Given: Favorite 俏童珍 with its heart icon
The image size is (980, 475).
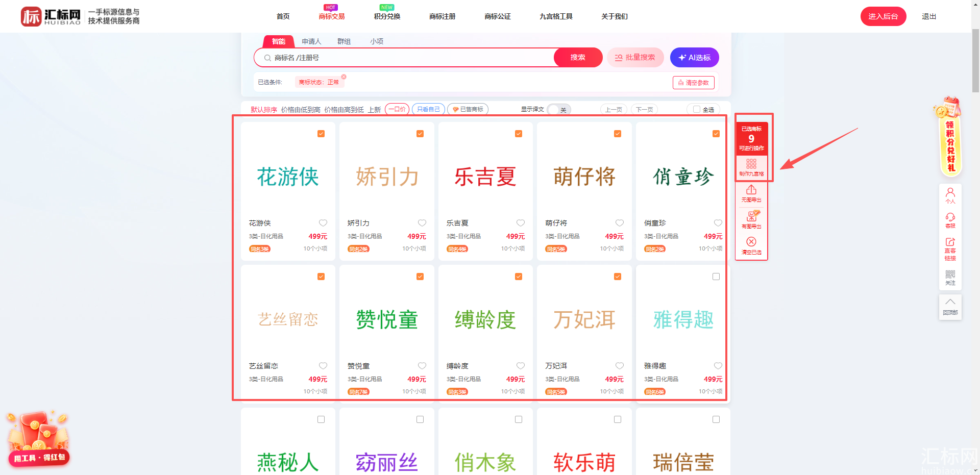Looking at the screenshot, I should pyautogui.click(x=718, y=223).
